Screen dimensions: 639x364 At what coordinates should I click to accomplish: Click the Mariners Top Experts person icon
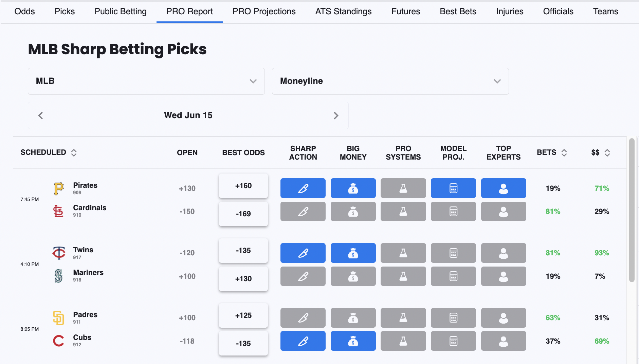(x=503, y=276)
